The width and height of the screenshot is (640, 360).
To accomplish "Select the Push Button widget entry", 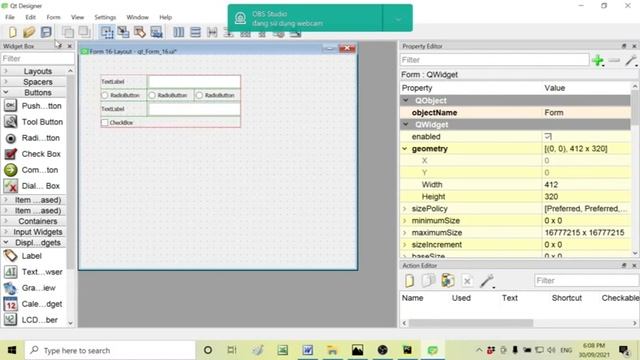I will [33, 106].
